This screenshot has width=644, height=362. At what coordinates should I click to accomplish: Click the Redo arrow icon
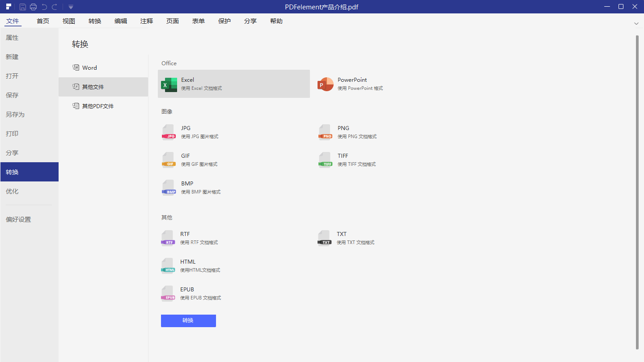(x=55, y=7)
